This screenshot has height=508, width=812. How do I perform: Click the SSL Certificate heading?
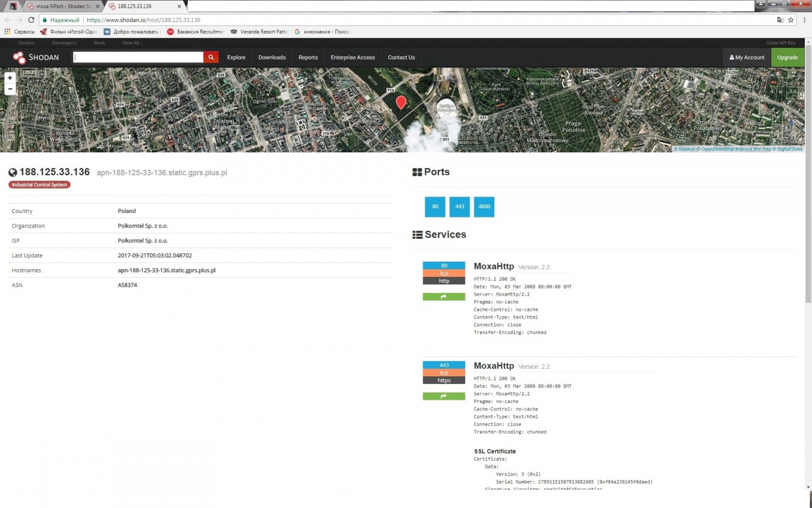[x=495, y=451]
